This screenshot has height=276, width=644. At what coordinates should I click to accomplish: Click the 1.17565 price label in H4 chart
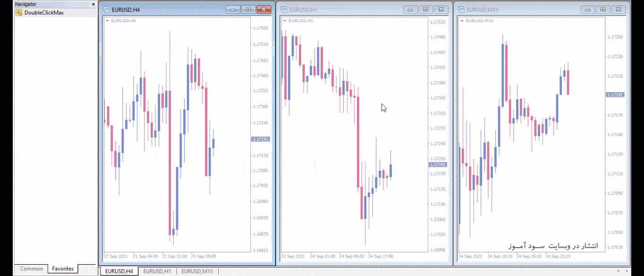tap(261, 28)
